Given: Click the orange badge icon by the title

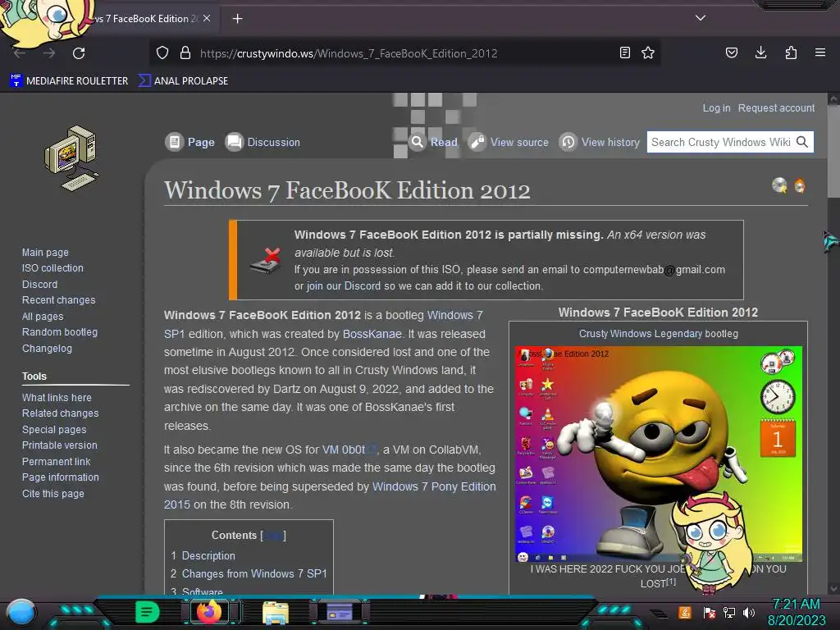Looking at the screenshot, I should coord(799,185).
